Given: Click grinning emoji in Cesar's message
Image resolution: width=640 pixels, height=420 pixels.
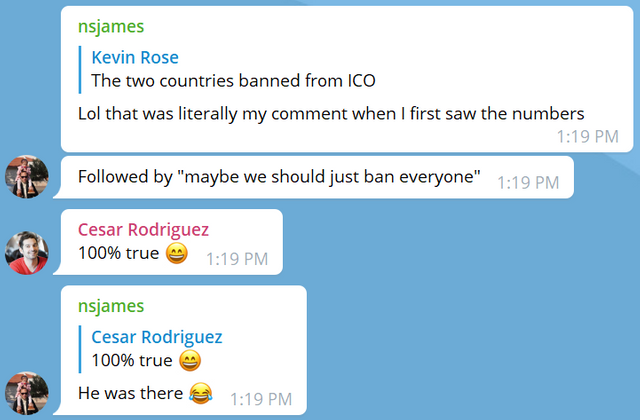Looking at the screenshot, I should tap(177, 253).
